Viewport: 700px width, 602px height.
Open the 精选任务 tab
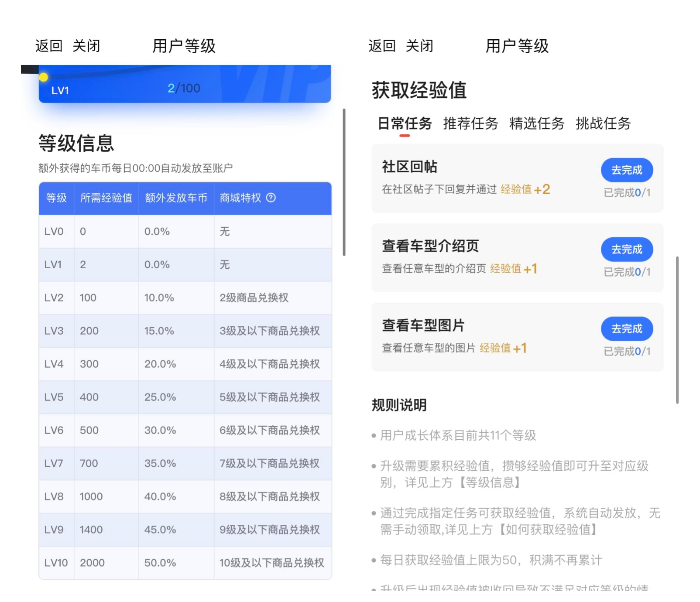point(536,124)
